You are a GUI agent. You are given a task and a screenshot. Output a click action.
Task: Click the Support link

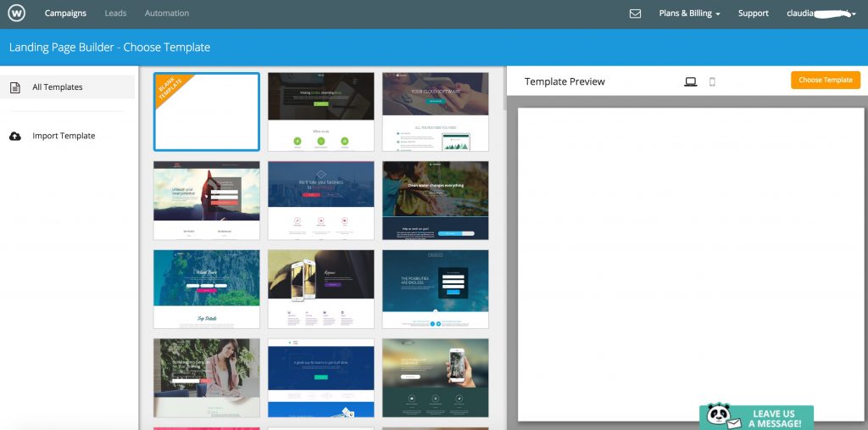point(753,14)
